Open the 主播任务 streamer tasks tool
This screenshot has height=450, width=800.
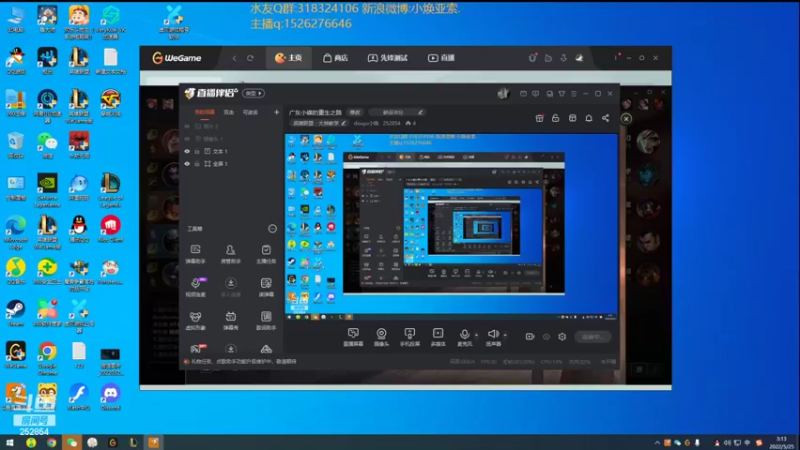point(266,254)
